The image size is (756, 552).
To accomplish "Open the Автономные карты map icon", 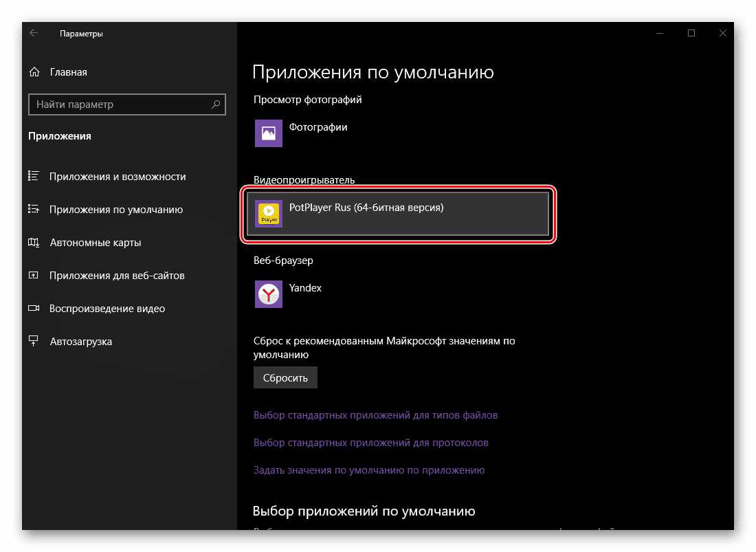I will click(33, 242).
